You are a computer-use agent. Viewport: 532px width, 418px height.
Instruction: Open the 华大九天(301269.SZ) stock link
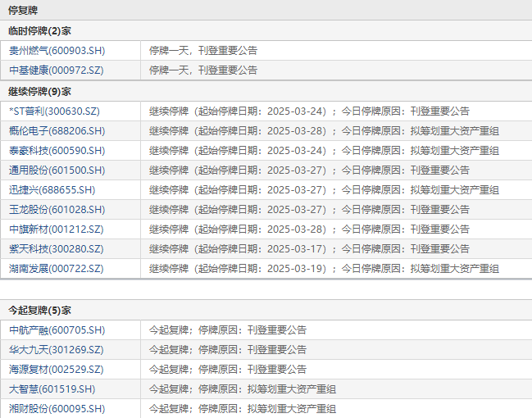pyautogui.click(x=57, y=350)
